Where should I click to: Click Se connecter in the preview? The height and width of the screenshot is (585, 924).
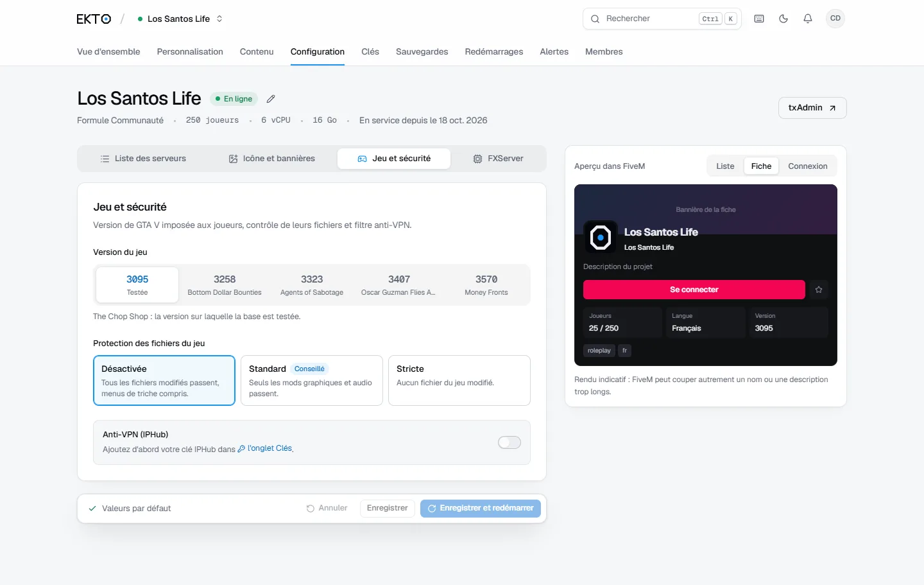(694, 290)
